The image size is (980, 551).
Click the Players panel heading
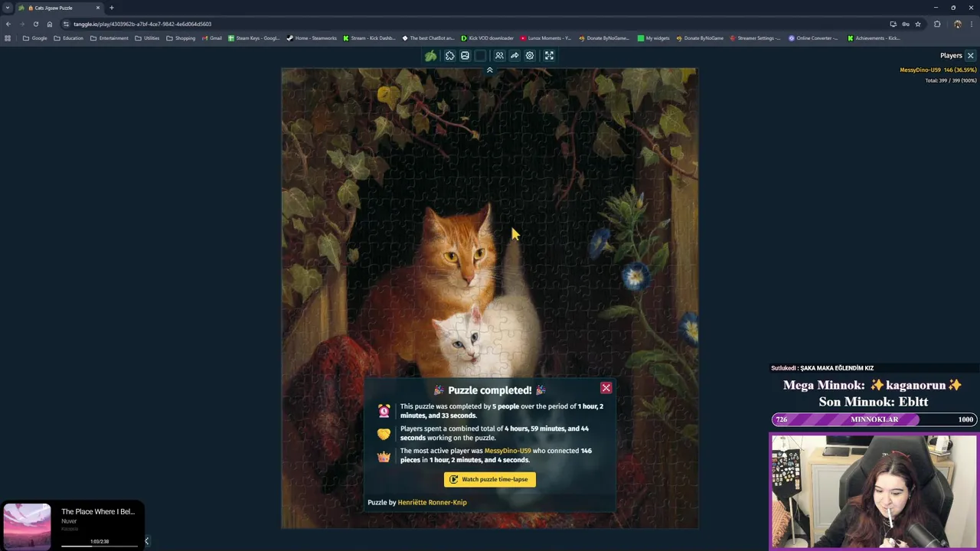coord(951,56)
